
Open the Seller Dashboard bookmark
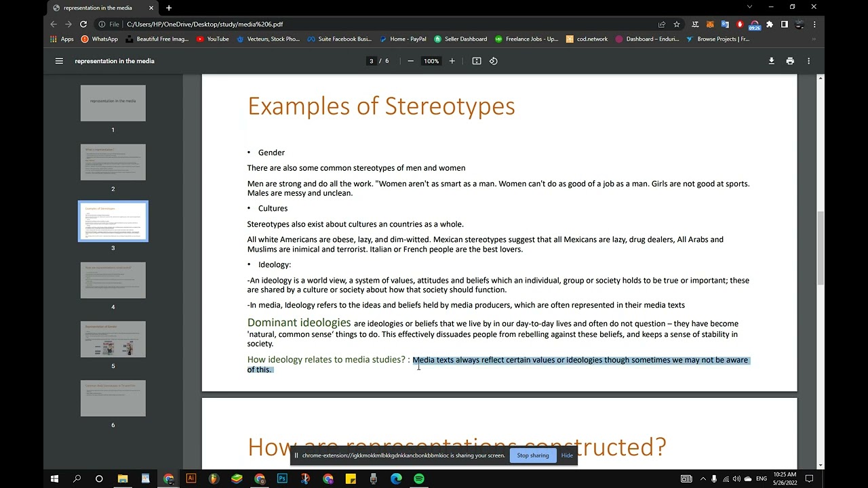point(460,39)
